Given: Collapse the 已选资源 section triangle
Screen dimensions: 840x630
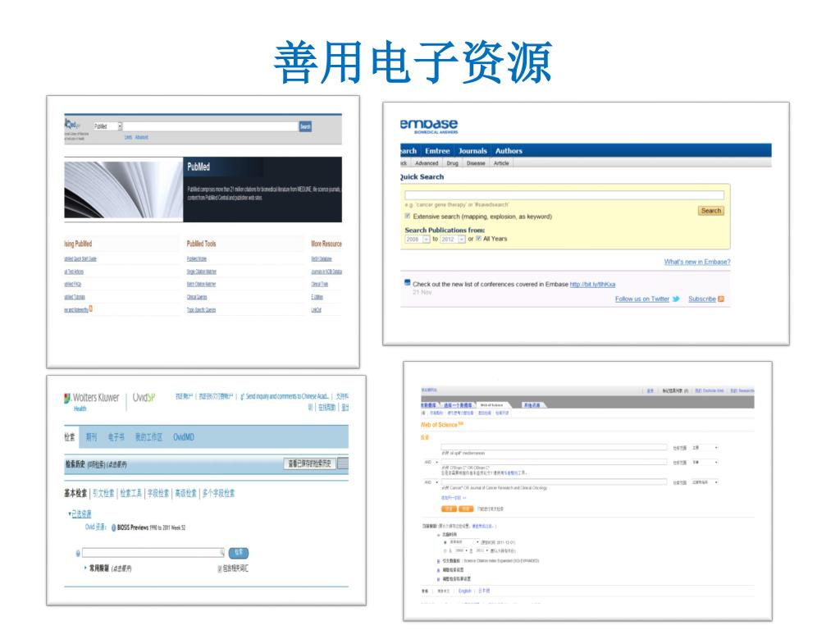Looking at the screenshot, I should (69, 514).
